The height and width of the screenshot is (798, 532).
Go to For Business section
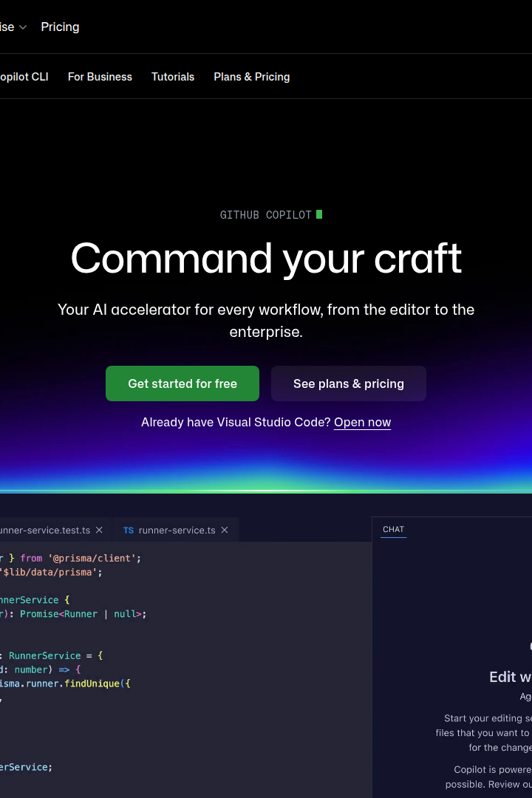(100, 77)
